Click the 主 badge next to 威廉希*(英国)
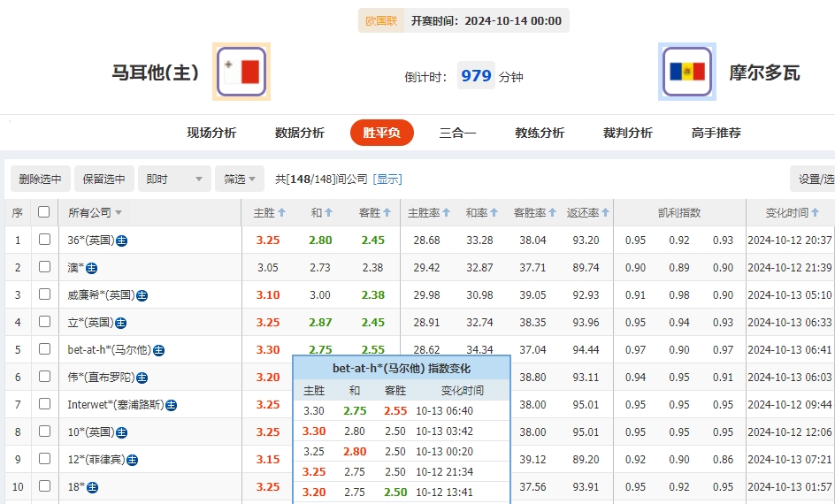This screenshot has height=504, width=835. [142, 295]
